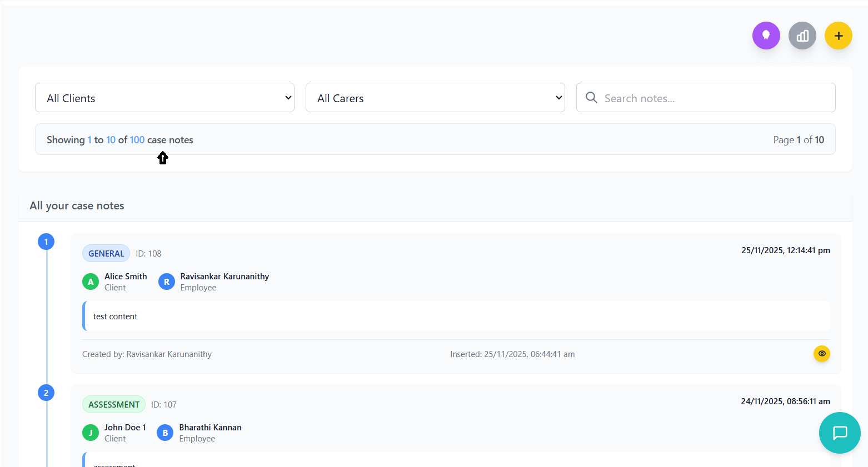The width and height of the screenshot is (868, 467).
Task: Click the yellow plus add note button
Action: point(838,36)
